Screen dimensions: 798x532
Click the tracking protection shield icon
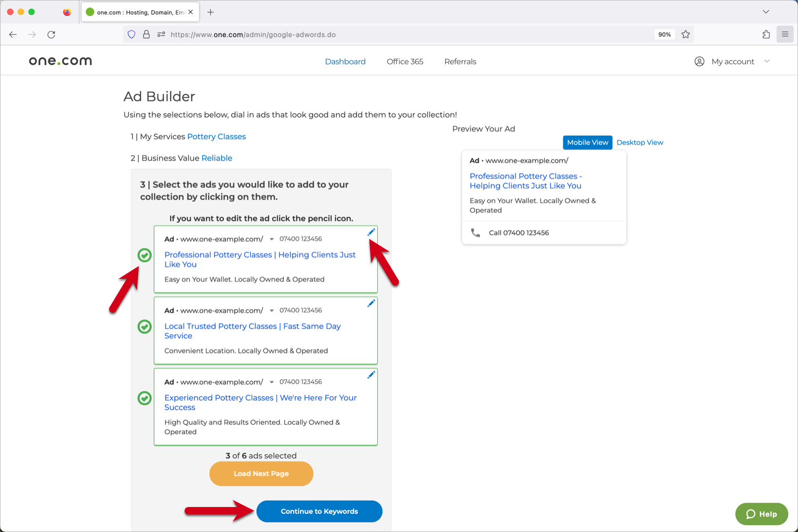131,34
